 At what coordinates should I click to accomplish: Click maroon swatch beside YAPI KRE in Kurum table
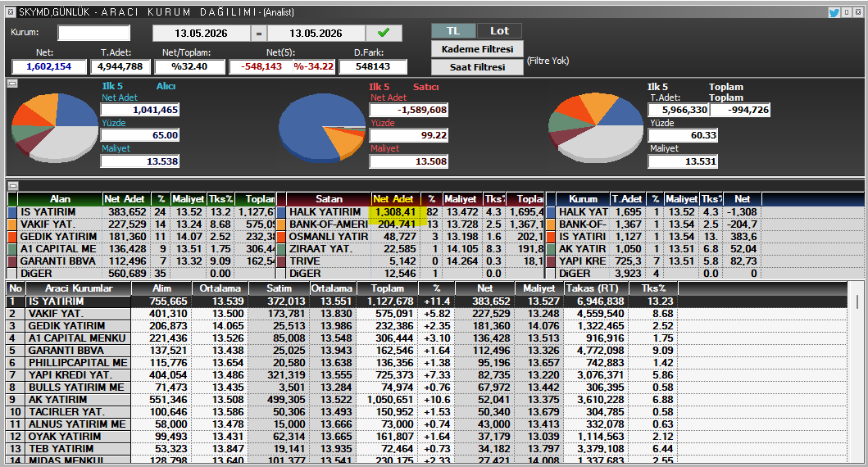(551, 261)
